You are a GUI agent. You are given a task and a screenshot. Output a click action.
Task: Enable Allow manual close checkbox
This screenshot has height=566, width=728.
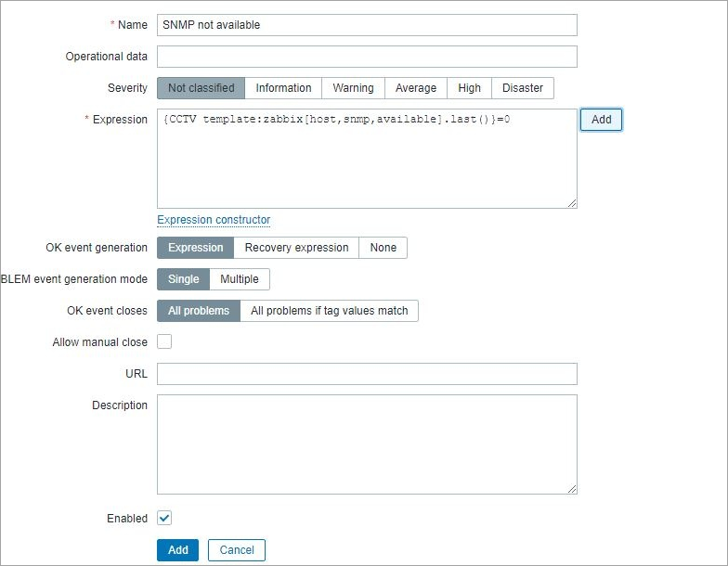(x=164, y=341)
